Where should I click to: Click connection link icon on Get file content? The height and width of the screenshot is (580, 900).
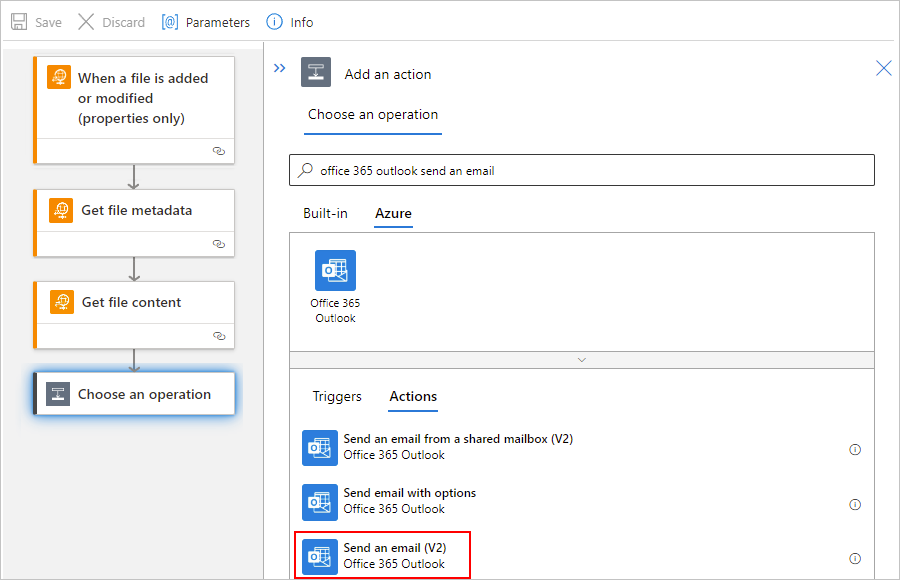[219, 336]
